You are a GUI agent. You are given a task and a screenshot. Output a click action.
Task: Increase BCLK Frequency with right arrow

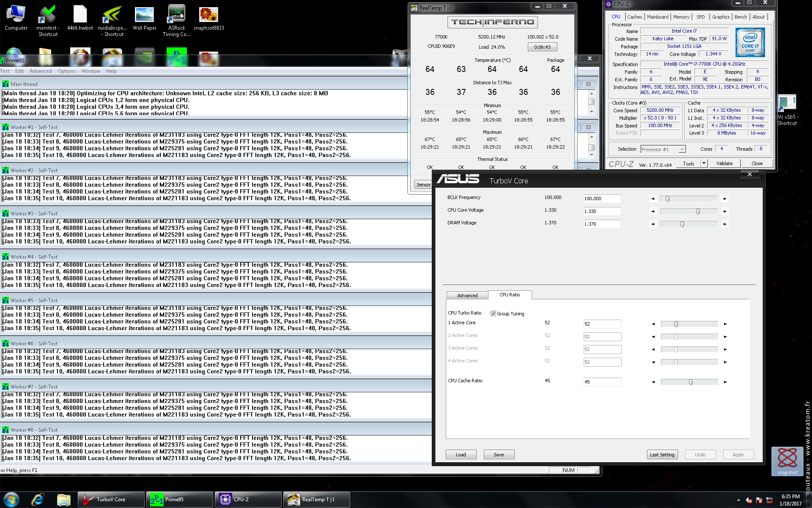tap(725, 199)
